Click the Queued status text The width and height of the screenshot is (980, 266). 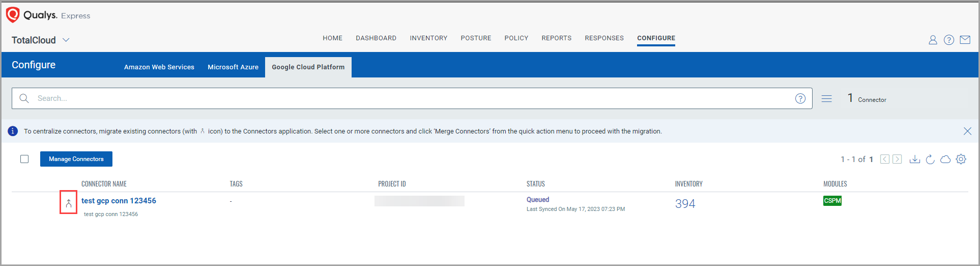coord(538,200)
